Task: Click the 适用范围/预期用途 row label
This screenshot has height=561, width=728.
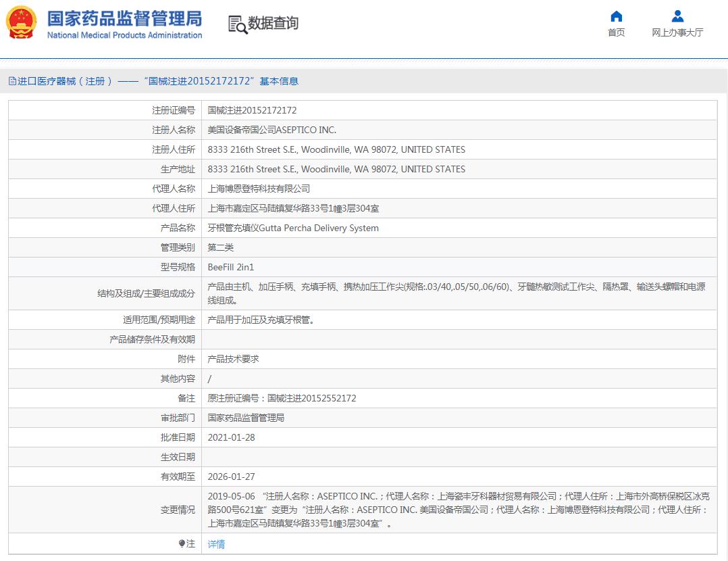Action: [159, 320]
